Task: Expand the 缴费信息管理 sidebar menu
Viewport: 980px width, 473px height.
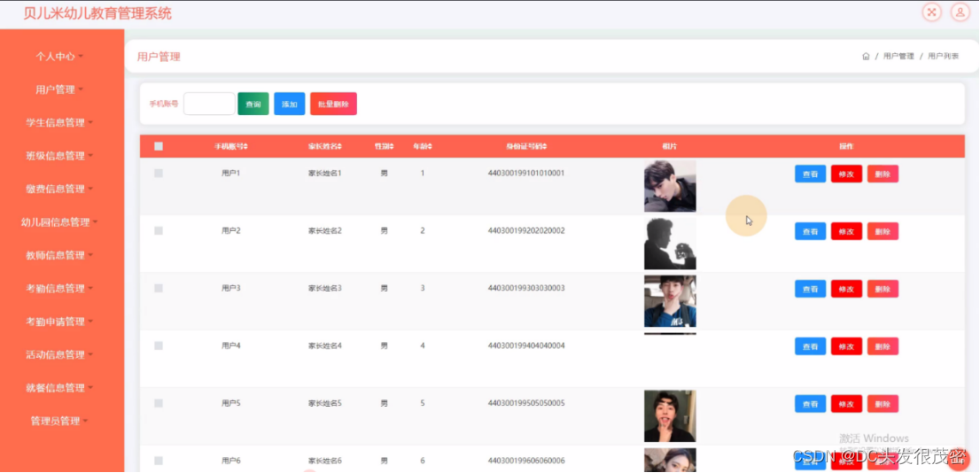Action: (x=59, y=189)
